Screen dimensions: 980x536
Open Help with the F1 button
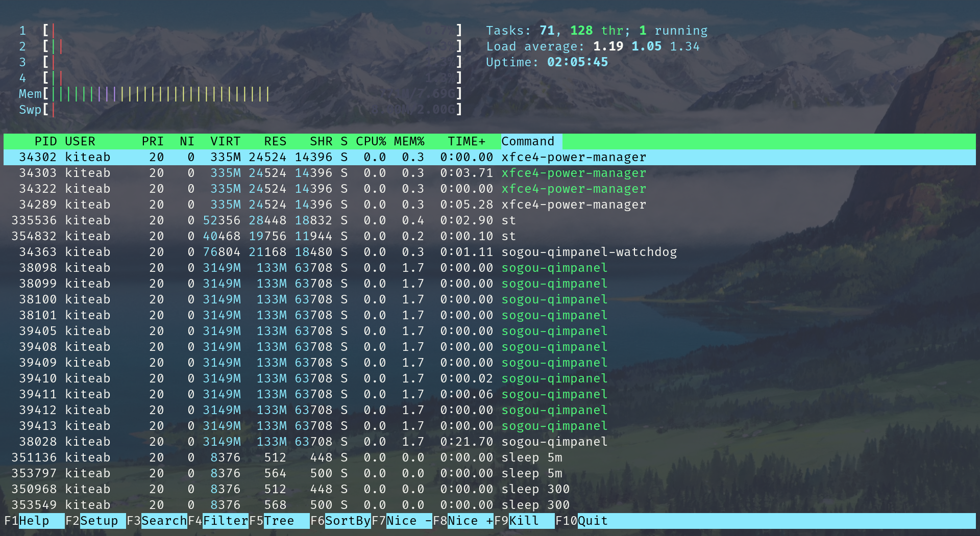(x=33, y=521)
